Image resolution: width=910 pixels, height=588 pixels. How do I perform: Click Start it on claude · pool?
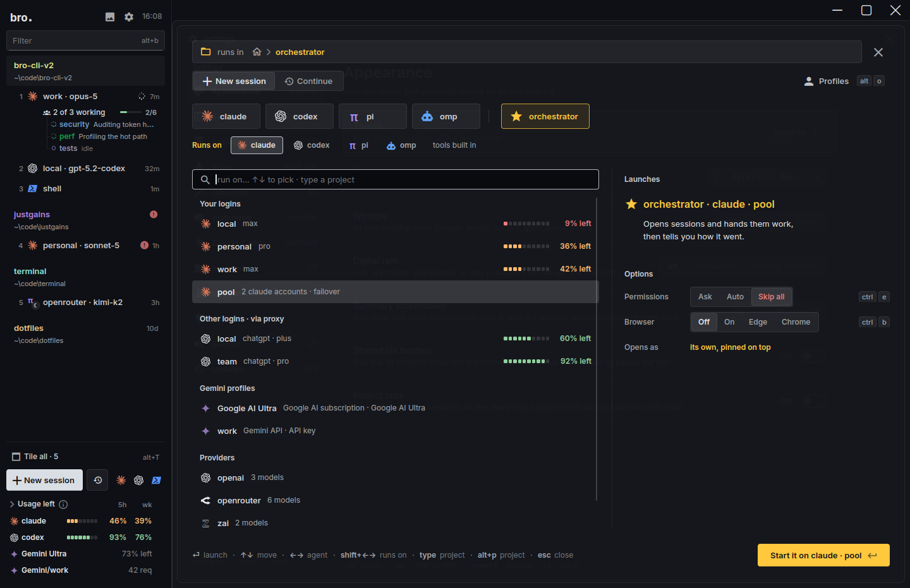[x=823, y=555]
